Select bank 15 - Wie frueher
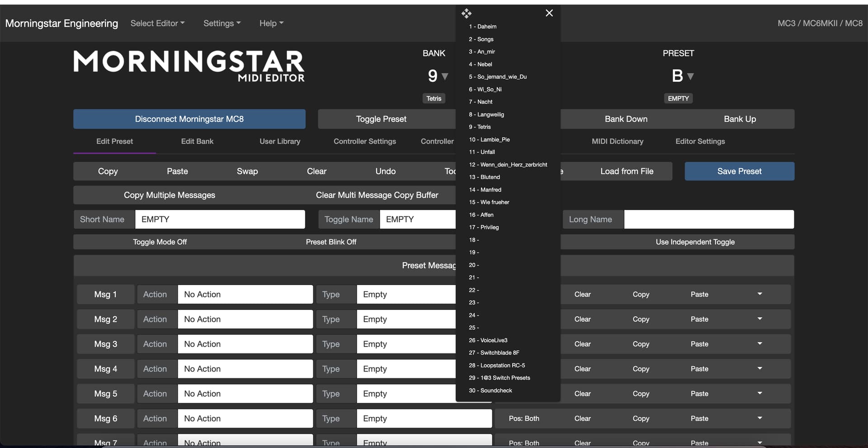The image size is (868, 448). (x=489, y=202)
